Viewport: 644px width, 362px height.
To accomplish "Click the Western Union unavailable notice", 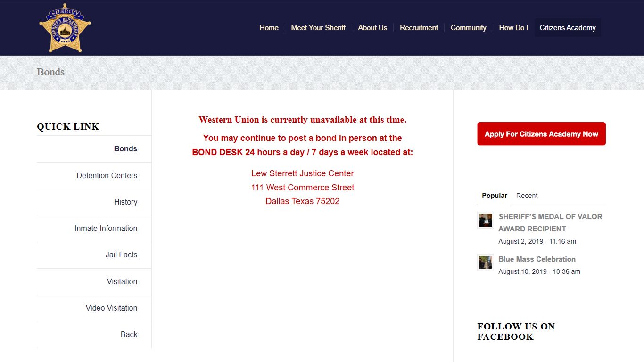I will pyautogui.click(x=303, y=120).
